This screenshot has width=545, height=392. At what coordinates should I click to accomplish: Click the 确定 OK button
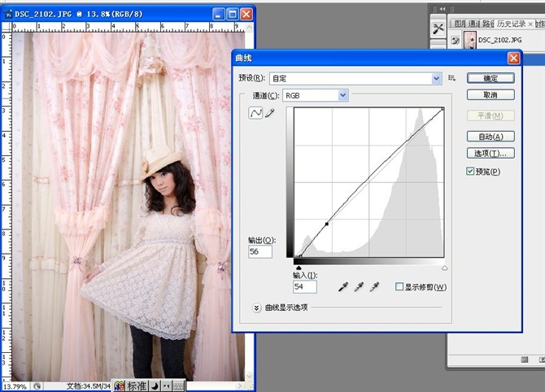click(490, 78)
